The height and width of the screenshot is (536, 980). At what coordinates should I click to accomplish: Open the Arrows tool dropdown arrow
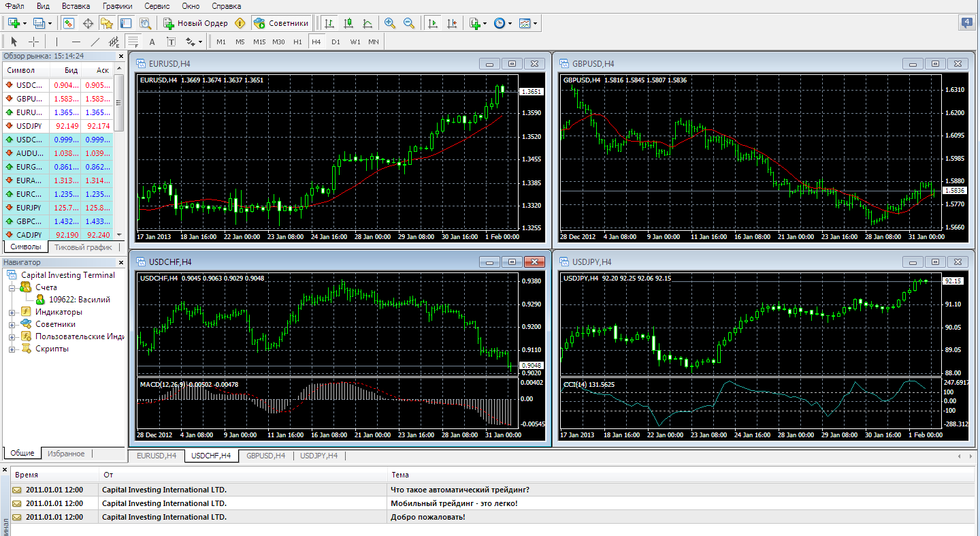(201, 42)
